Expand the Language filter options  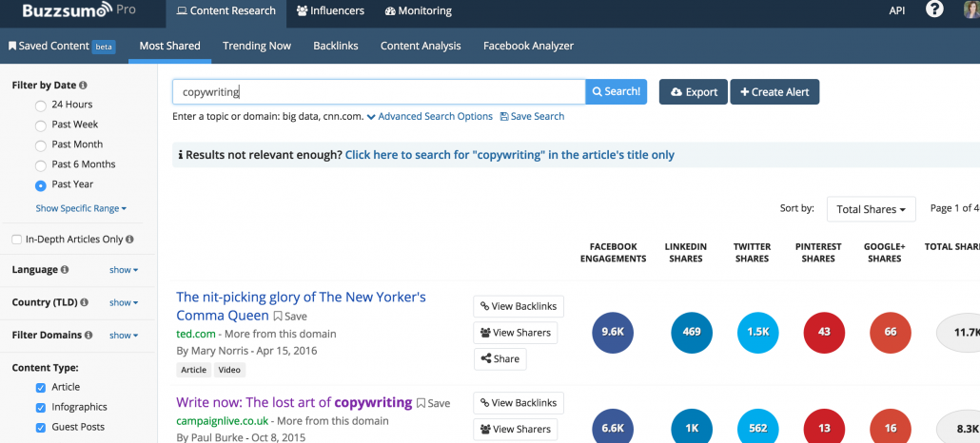click(x=123, y=270)
